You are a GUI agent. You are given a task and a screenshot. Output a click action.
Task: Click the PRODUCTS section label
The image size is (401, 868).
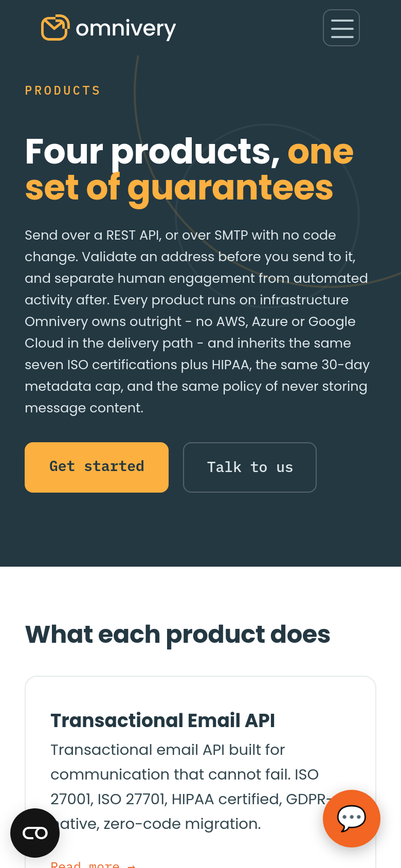(63, 91)
